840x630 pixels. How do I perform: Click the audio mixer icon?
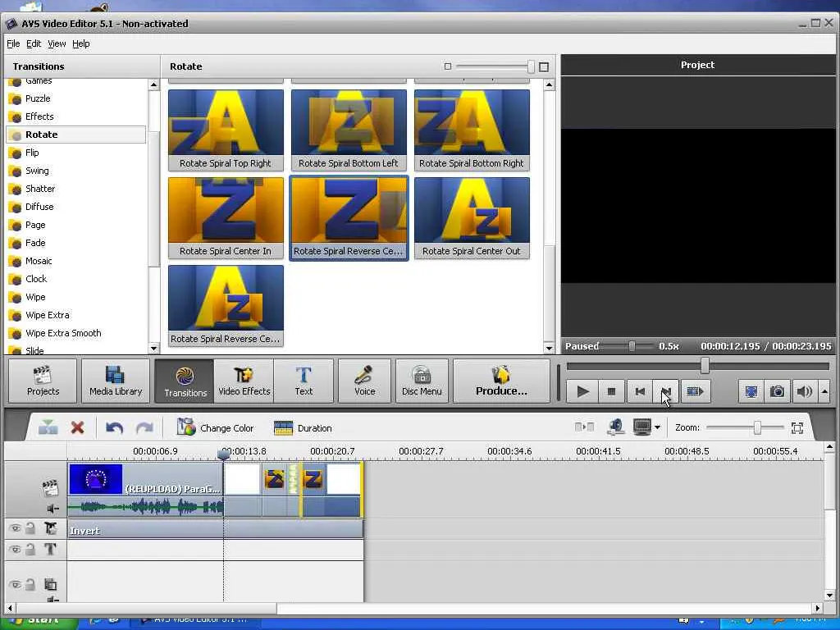click(x=616, y=427)
